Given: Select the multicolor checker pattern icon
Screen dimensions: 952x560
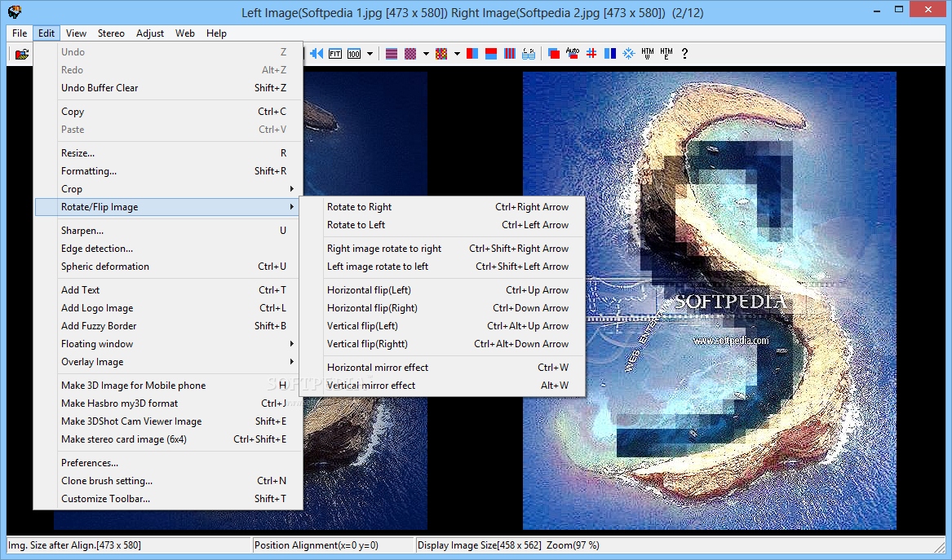Looking at the screenshot, I should [441, 53].
